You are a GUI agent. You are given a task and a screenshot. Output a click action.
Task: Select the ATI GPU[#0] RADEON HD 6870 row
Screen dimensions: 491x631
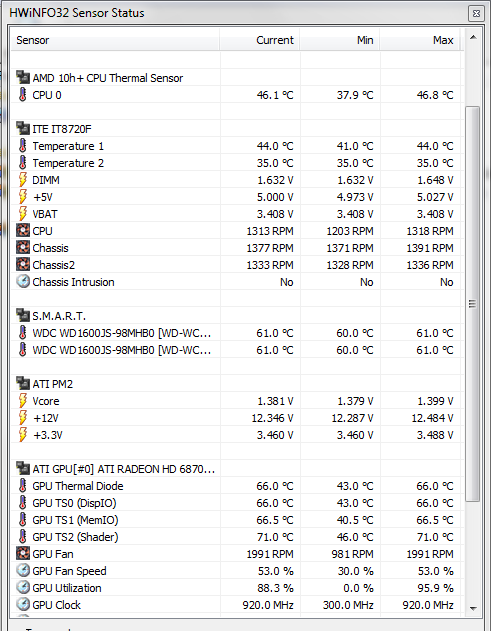tap(237, 469)
